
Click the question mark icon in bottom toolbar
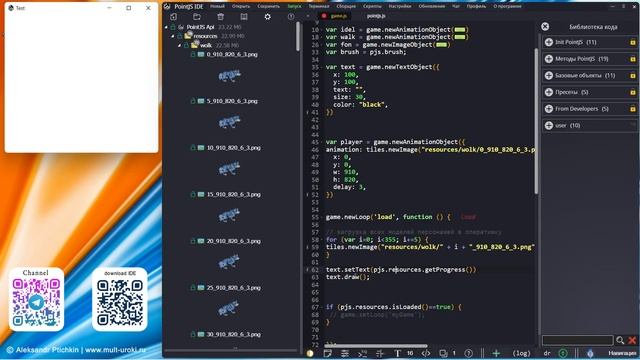point(469,353)
